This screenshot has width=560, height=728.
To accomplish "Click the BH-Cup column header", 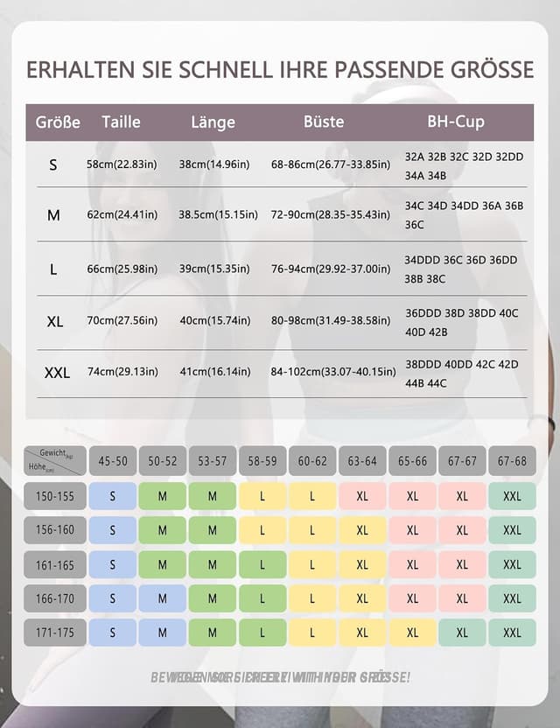I will pos(456,122).
